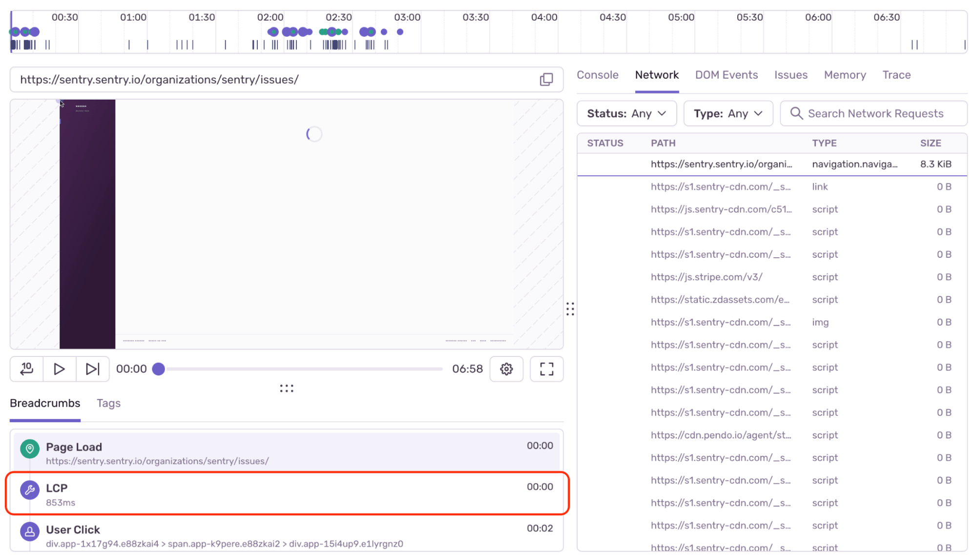The width and height of the screenshot is (976, 560).
Task: Open the replay settings gear
Action: point(506,369)
